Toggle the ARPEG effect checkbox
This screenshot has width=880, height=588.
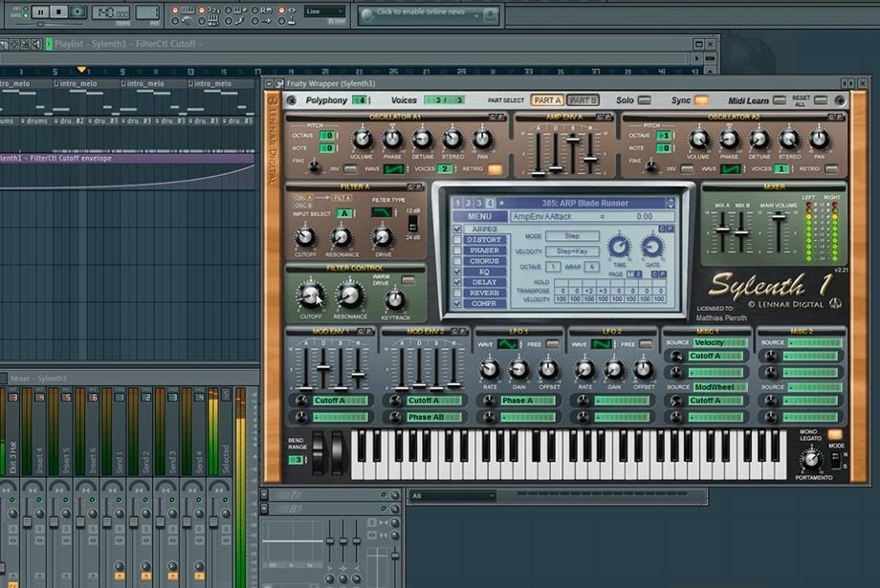point(457,229)
